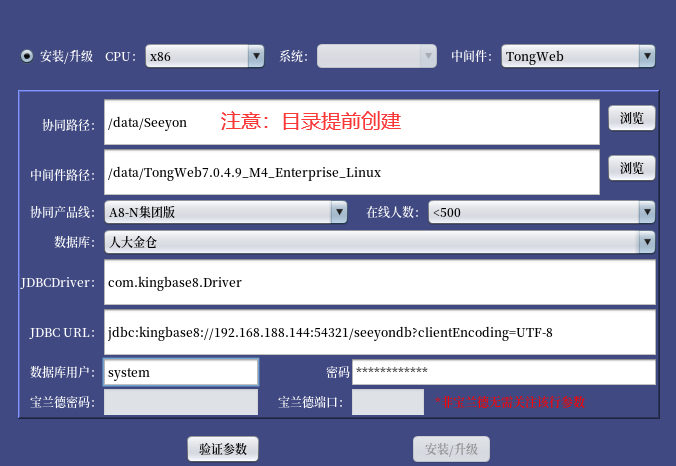Open the 协同产品线 A8-N集团版 dropdown

coord(226,212)
